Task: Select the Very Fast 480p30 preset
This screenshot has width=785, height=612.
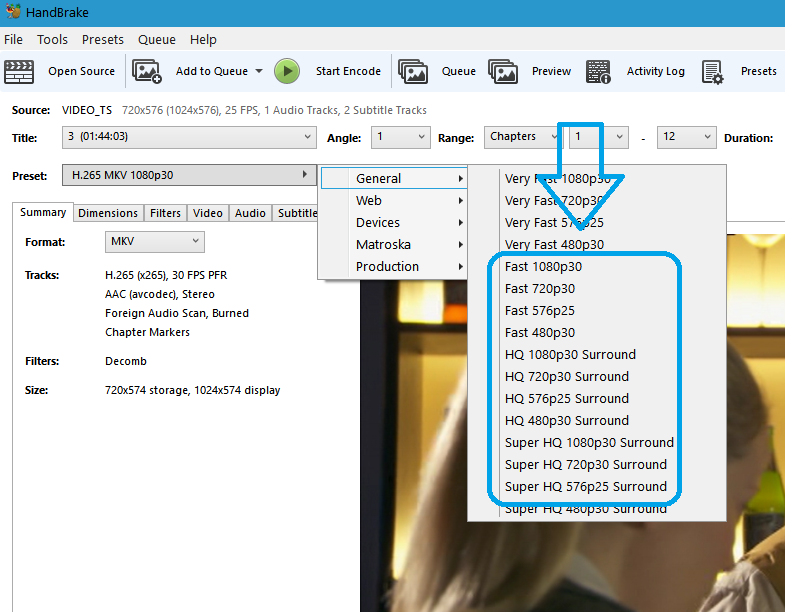Action: [x=554, y=244]
